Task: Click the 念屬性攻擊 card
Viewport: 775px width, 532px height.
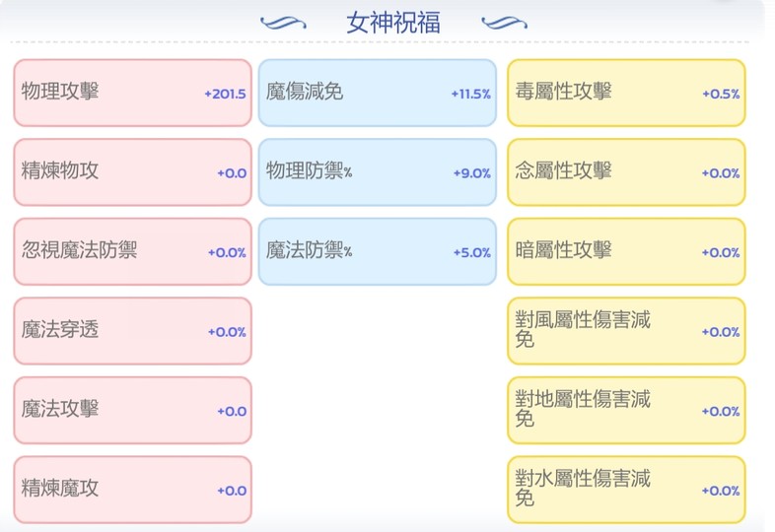Action: coord(626,172)
